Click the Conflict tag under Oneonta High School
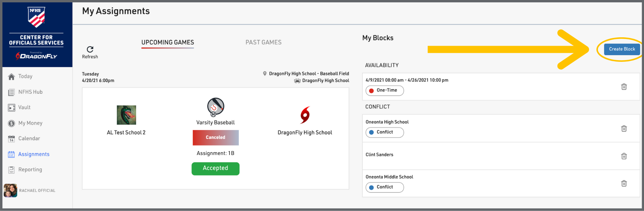The image size is (644, 211). [384, 132]
